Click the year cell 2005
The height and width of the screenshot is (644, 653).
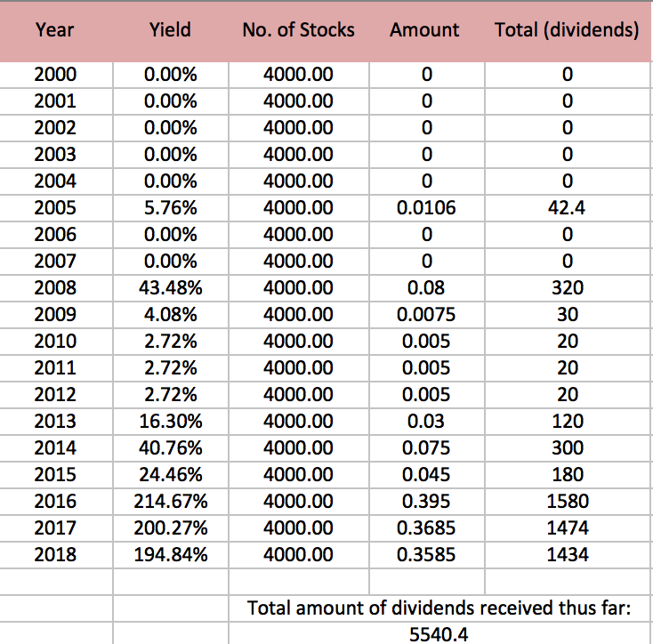[x=55, y=208]
